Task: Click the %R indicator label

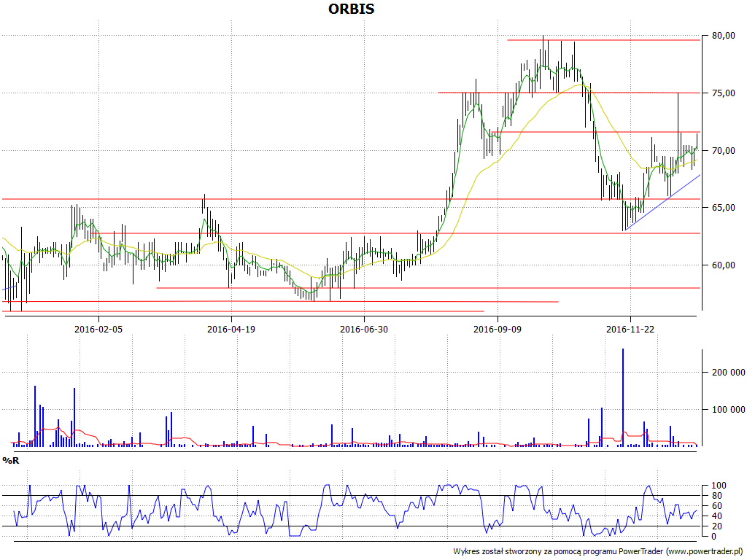Action: pos(10,461)
